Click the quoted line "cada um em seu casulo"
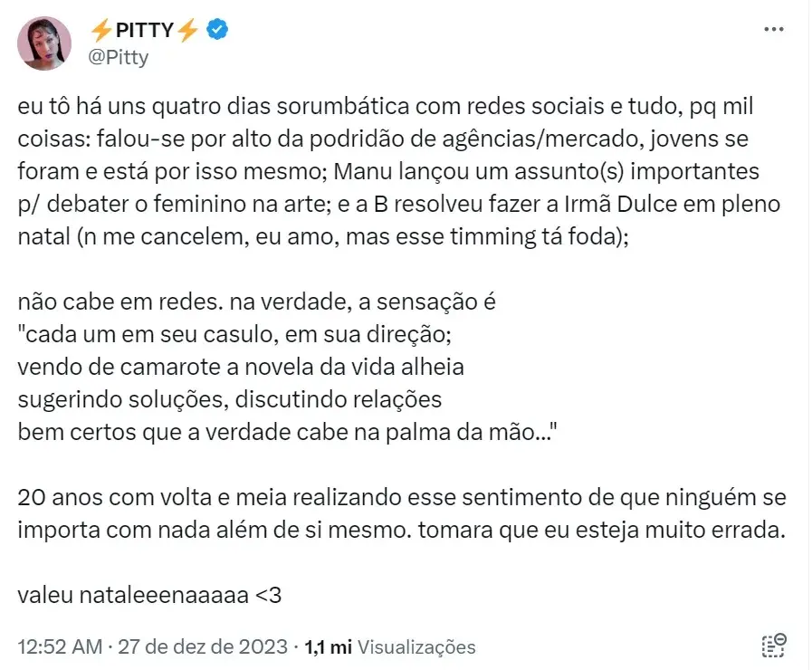The width and height of the screenshot is (812, 670). click(x=235, y=335)
